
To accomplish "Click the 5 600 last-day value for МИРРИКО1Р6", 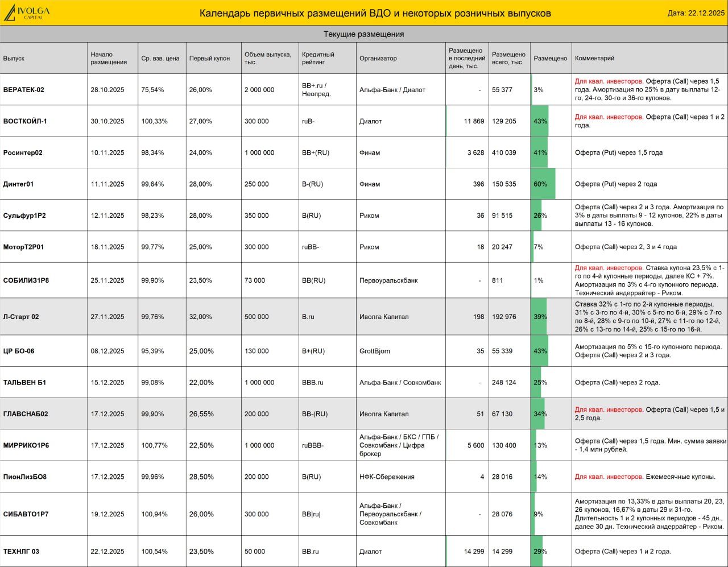I will pos(476,445).
